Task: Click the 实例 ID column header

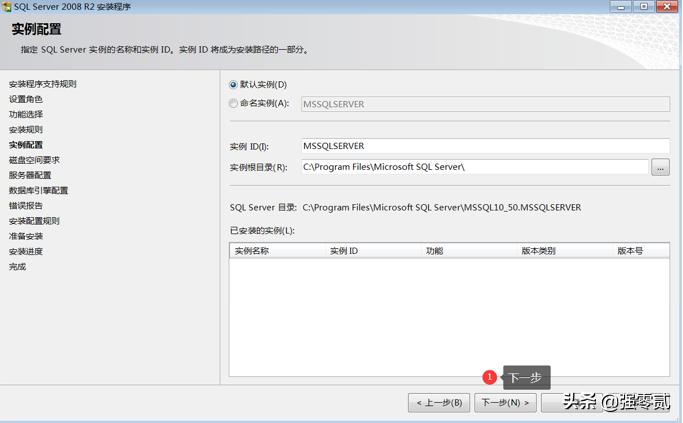Action: 344,251
